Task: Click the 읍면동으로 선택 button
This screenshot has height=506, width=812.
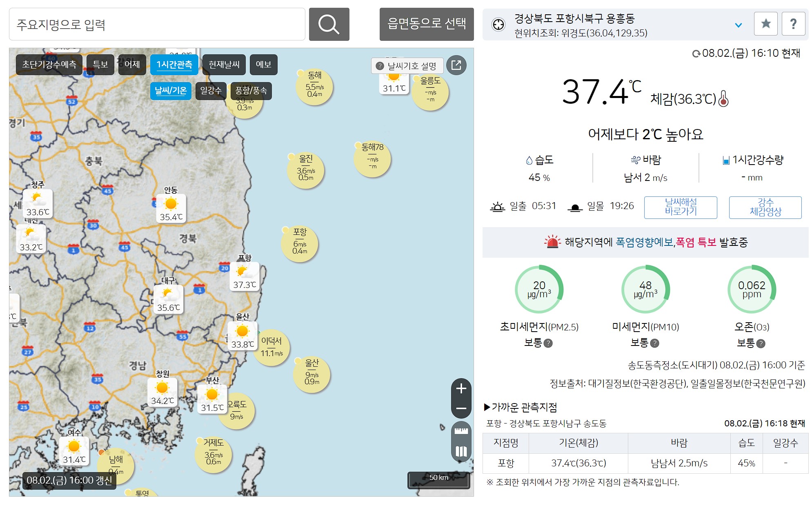Action: click(x=426, y=24)
